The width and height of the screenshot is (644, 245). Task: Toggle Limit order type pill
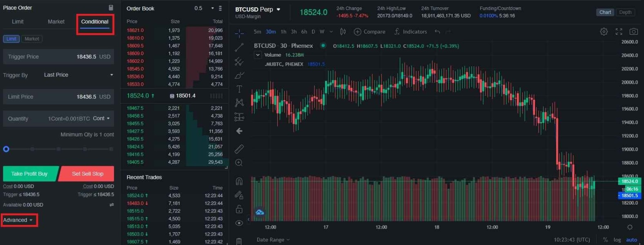click(x=11, y=39)
